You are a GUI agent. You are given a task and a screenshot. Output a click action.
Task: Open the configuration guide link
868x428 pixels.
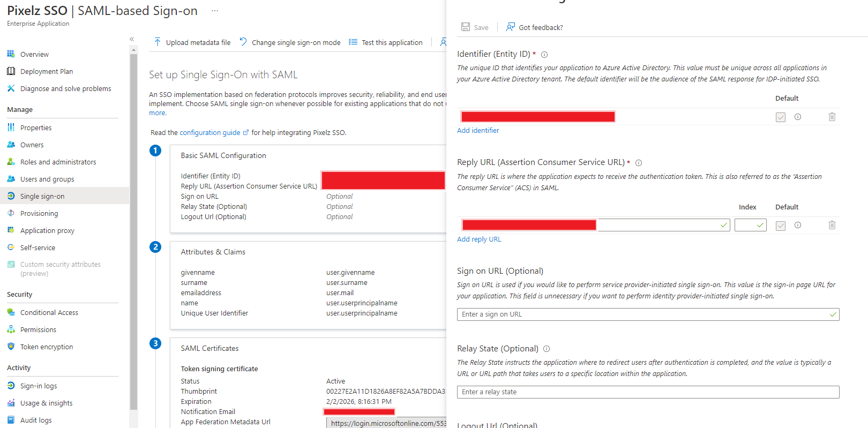point(214,132)
